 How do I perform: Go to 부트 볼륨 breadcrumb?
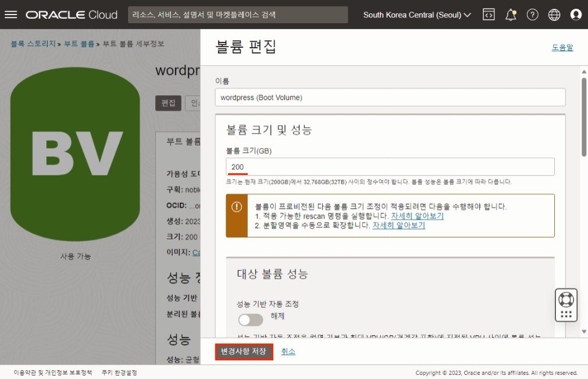click(x=79, y=44)
